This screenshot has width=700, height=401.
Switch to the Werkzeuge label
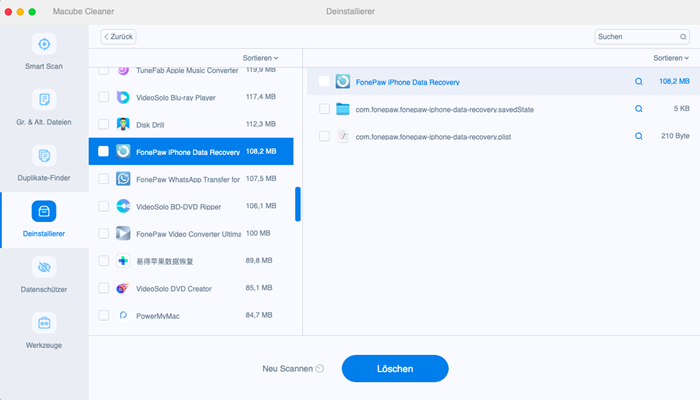coord(44,345)
